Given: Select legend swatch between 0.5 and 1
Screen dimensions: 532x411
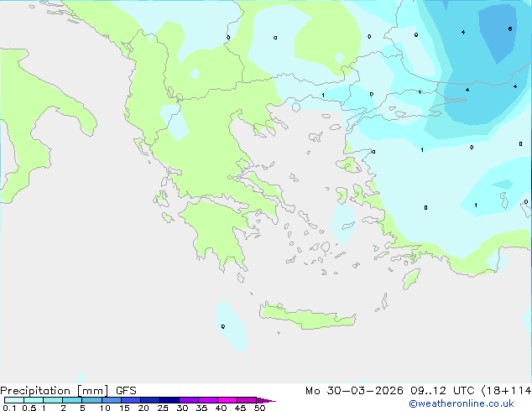Looking at the screenshot, I should pyautogui.click(x=34, y=400).
